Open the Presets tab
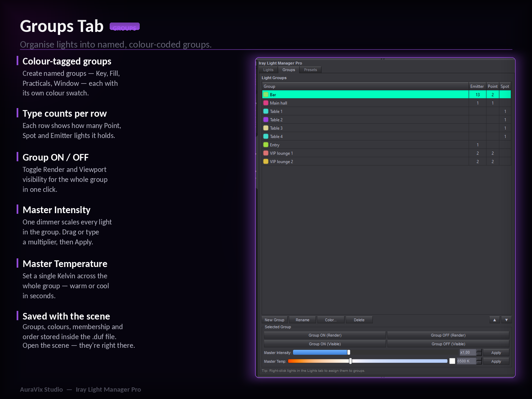Image resolution: width=532 pixels, height=399 pixels. 310,70
